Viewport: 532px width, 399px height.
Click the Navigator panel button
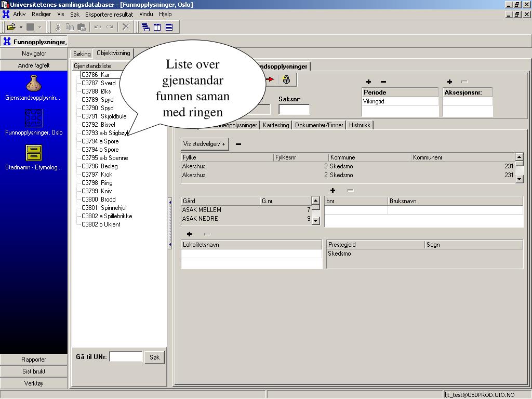pyautogui.click(x=34, y=54)
